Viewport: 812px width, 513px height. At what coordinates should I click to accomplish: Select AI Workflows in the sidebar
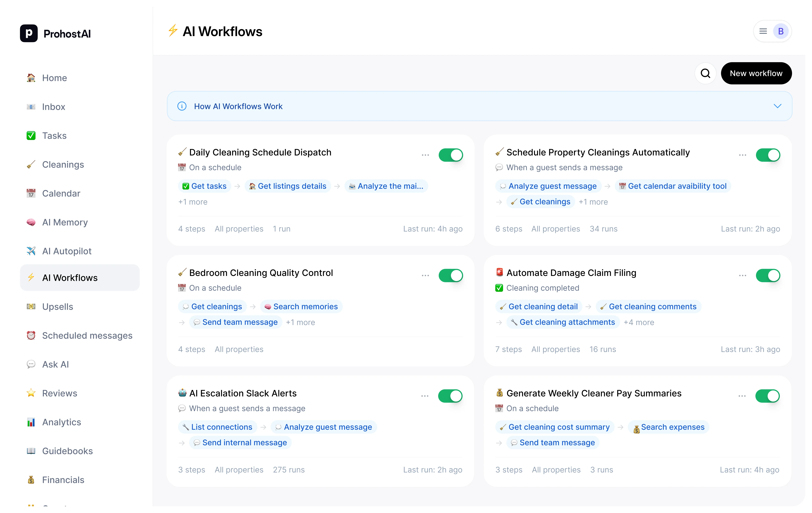tap(70, 277)
